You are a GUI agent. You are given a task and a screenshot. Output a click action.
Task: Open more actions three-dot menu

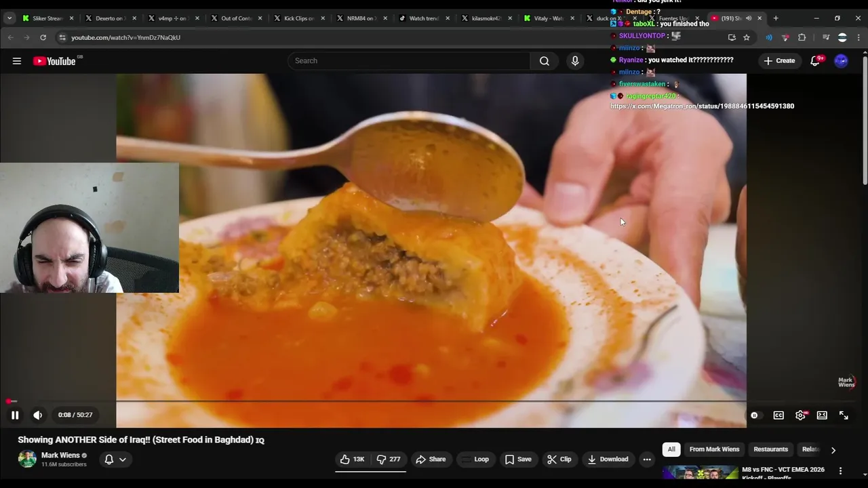point(647,460)
